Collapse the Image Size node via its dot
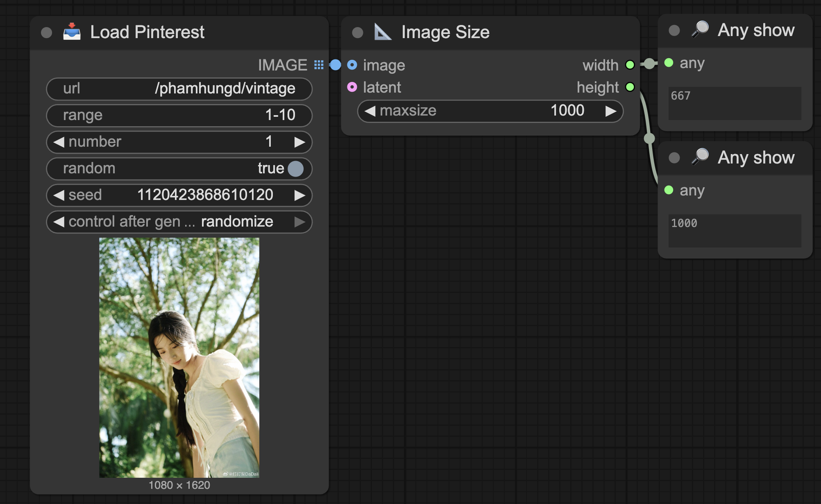 click(358, 32)
